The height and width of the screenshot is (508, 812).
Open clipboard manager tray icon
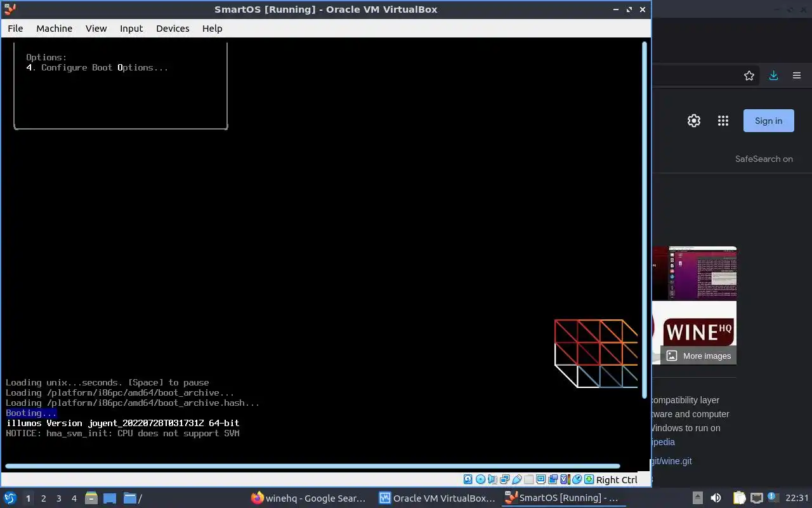coord(739,498)
